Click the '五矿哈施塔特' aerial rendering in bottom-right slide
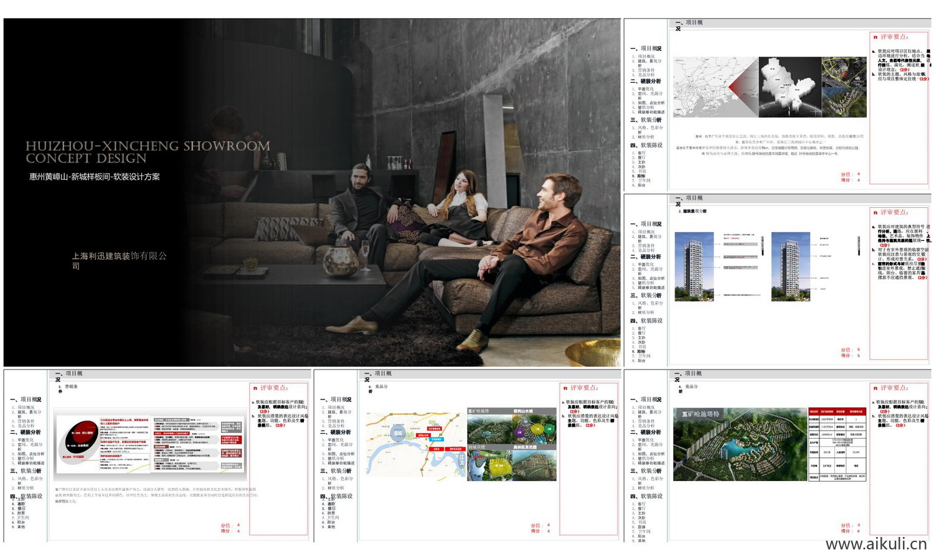934x560 pixels. (x=739, y=444)
